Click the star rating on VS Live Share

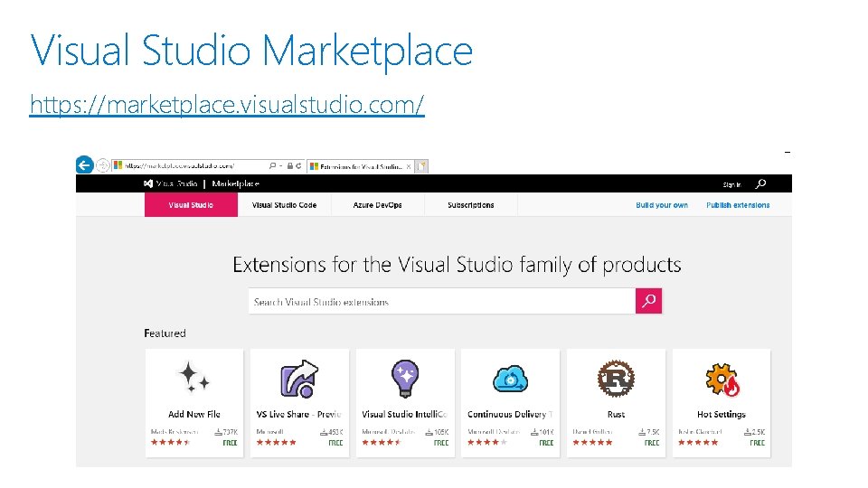277,442
